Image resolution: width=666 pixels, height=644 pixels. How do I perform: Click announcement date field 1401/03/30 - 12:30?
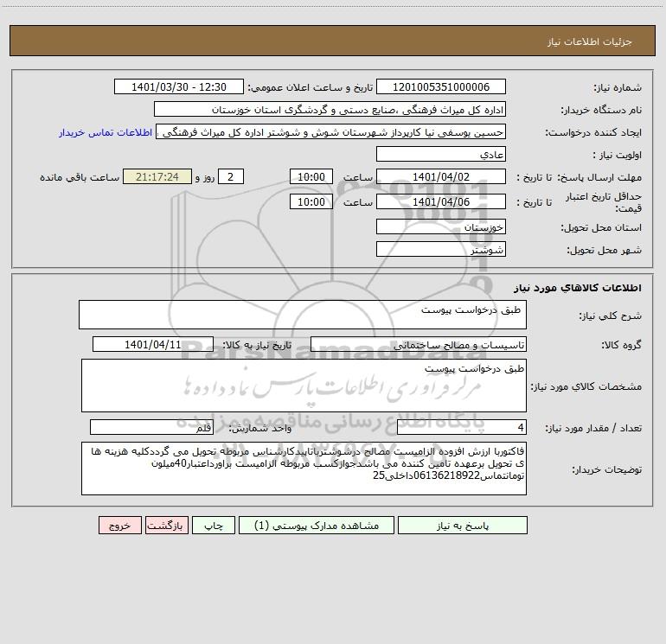pos(179,87)
